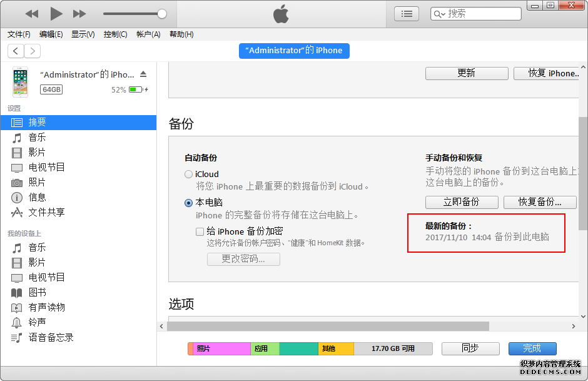The height and width of the screenshot is (381, 588).
Task: Click the 更改密码 button
Action: 243,259
